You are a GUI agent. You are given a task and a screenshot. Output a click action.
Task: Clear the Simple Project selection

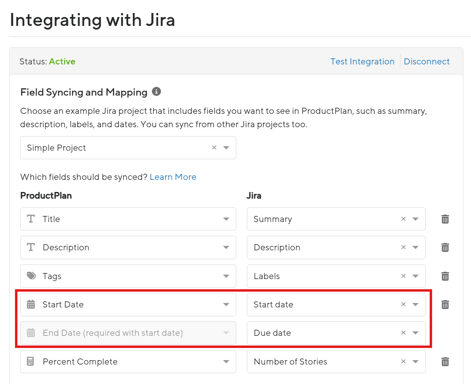[214, 147]
